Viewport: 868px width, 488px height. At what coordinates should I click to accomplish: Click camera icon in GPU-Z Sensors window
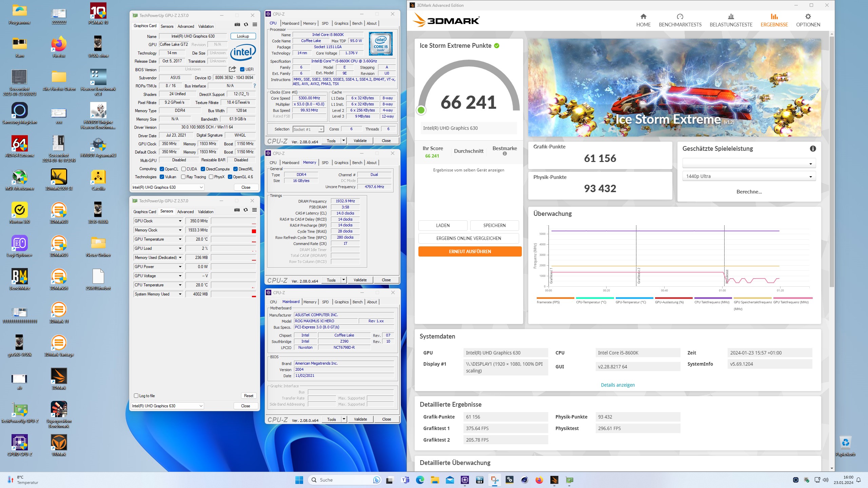237,210
